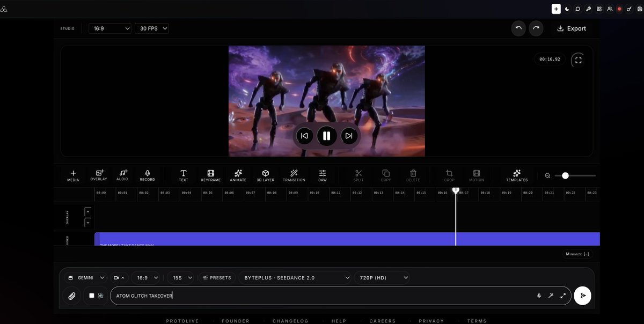The image size is (644, 324).
Task: Add a 3D Layer
Action: click(x=266, y=175)
